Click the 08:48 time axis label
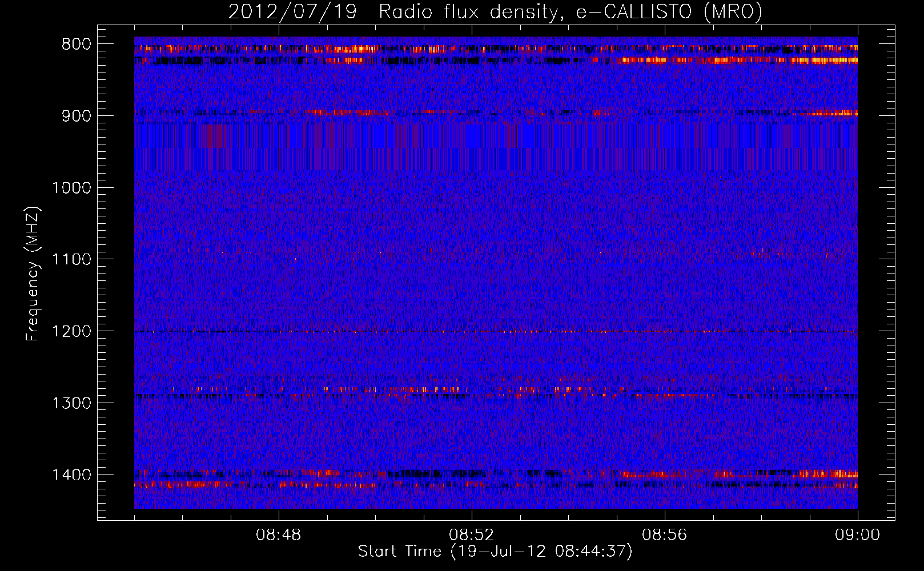 pos(279,535)
